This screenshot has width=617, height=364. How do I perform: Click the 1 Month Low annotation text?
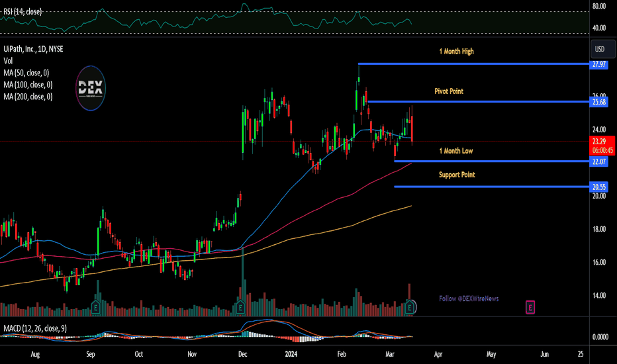tap(456, 151)
